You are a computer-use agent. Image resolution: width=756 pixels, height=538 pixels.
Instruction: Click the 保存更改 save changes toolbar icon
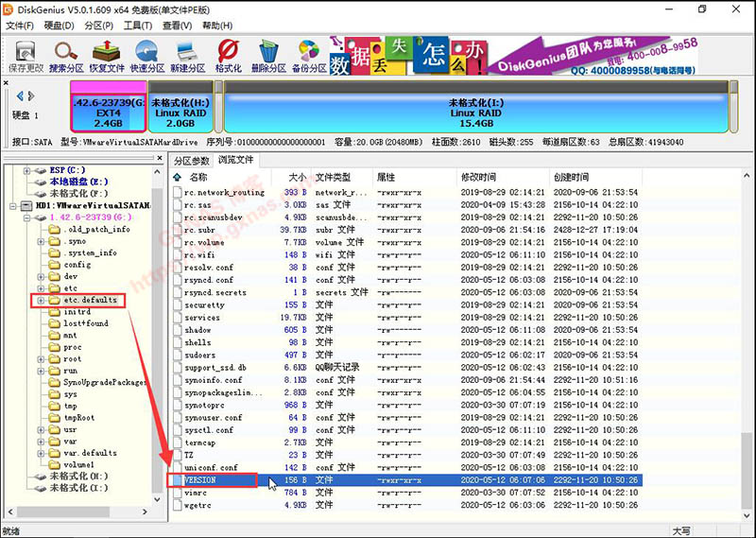click(26, 56)
